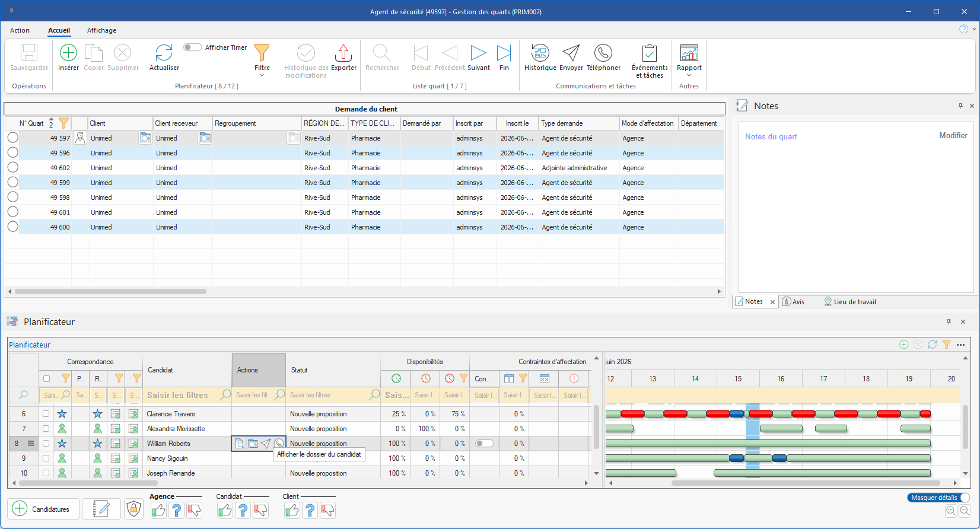Switch to the Avis tab

(793, 302)
